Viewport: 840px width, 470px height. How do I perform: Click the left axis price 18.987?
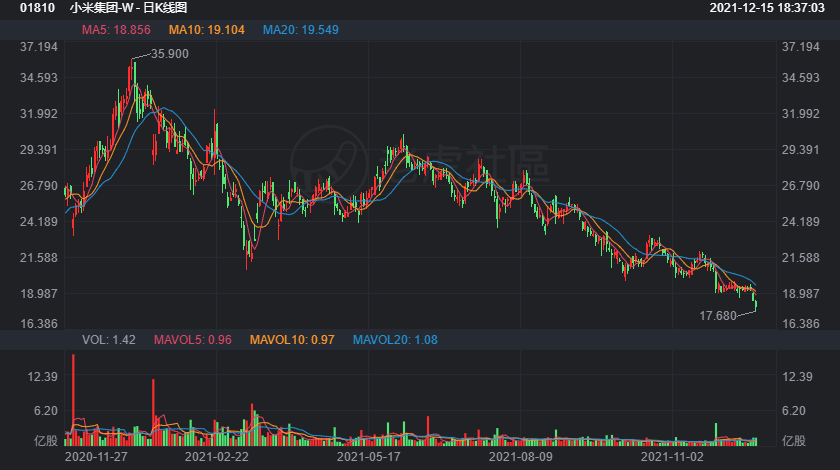pyautogui.click(x=39, y=293)
